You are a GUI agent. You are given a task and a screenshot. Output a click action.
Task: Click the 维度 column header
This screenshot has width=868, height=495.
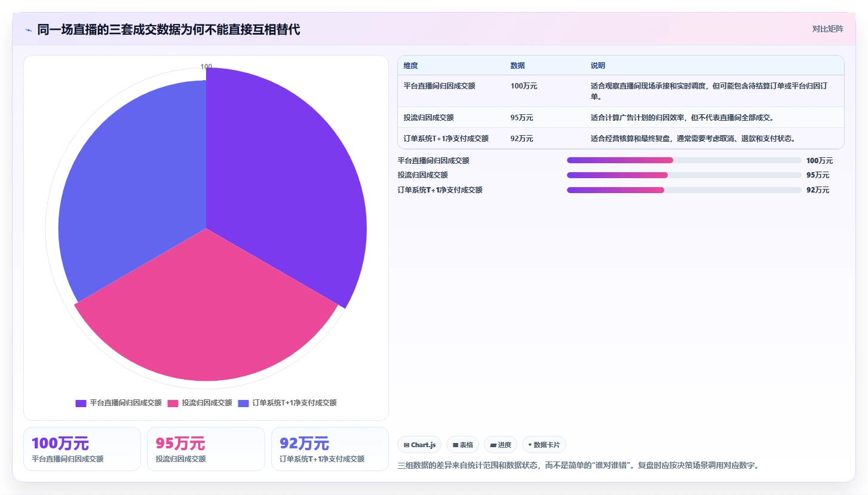(x=410, y=66)
